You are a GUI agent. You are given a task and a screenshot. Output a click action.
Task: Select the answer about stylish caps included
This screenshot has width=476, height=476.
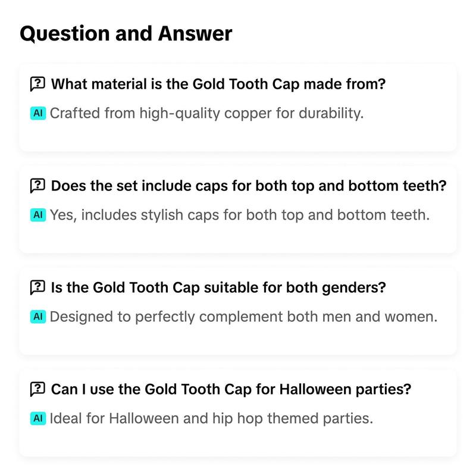pyautogui.click(x=240, y=215)
